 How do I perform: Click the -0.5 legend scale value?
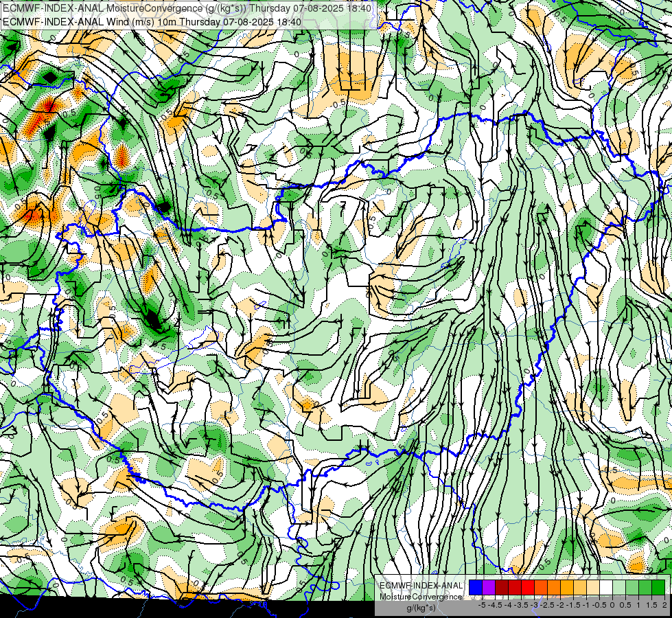tap(599, 605)
